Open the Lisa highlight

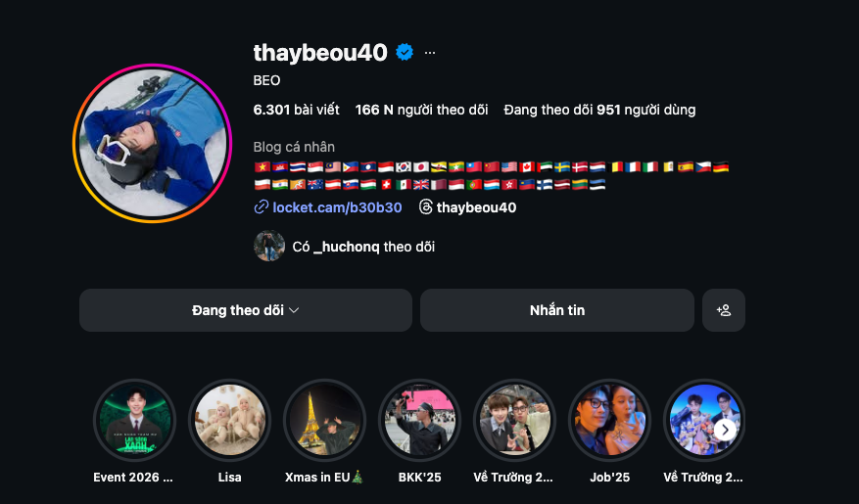pos(229,420)
